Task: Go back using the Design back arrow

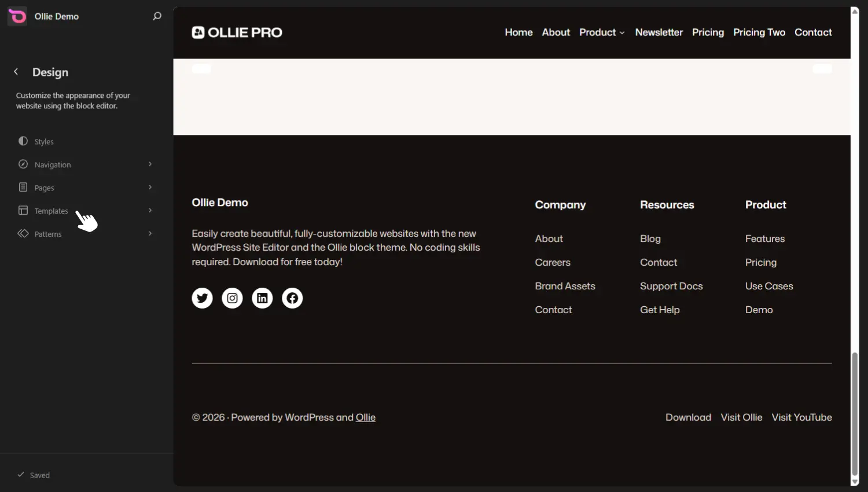Action: point(16,72)
